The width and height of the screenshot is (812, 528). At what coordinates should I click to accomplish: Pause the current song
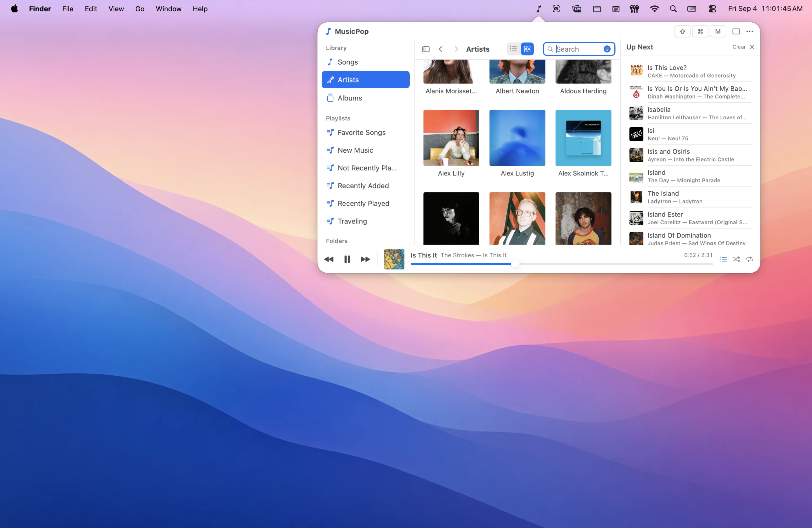pos(347,260)
